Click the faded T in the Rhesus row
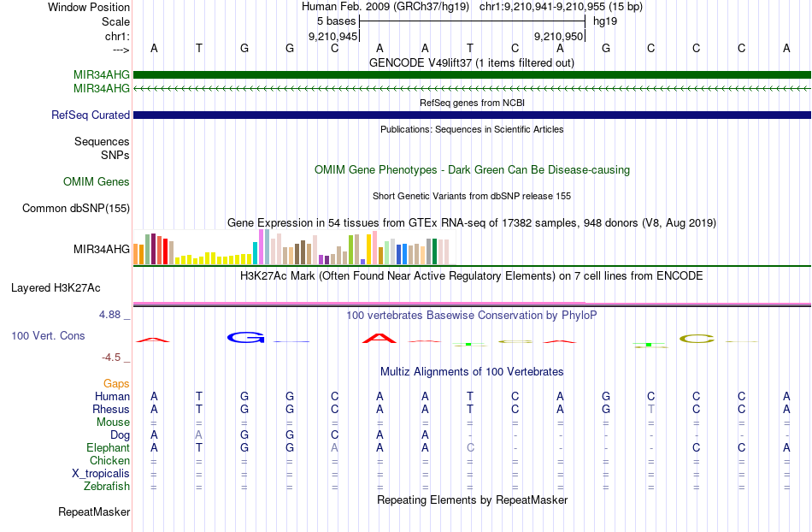This screenshot has height=532, width=812. tap(651, 409)
